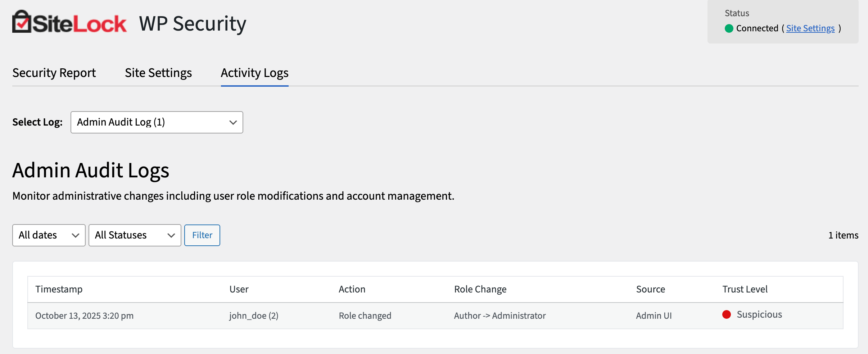Select the Activity Logs tab
The image size is (868, 354).
tap(254, 73)
